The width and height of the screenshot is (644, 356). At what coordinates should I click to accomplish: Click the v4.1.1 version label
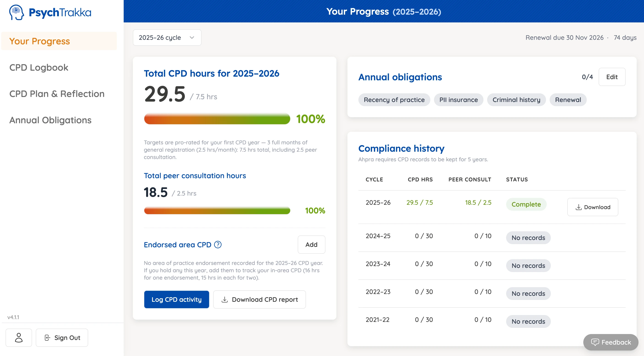click(13, 317)
